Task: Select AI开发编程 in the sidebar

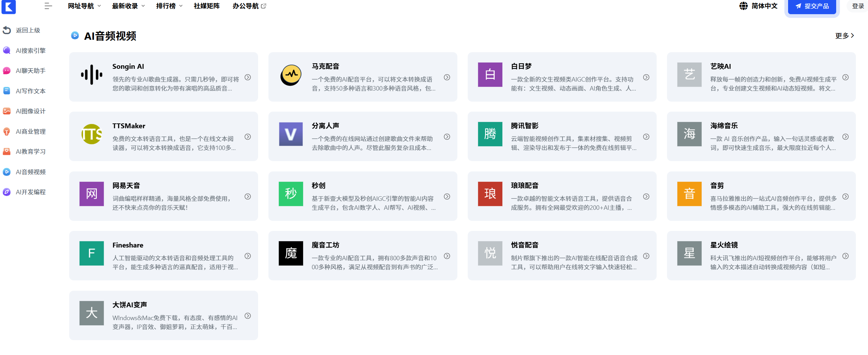Action: (x=24, y=192)
